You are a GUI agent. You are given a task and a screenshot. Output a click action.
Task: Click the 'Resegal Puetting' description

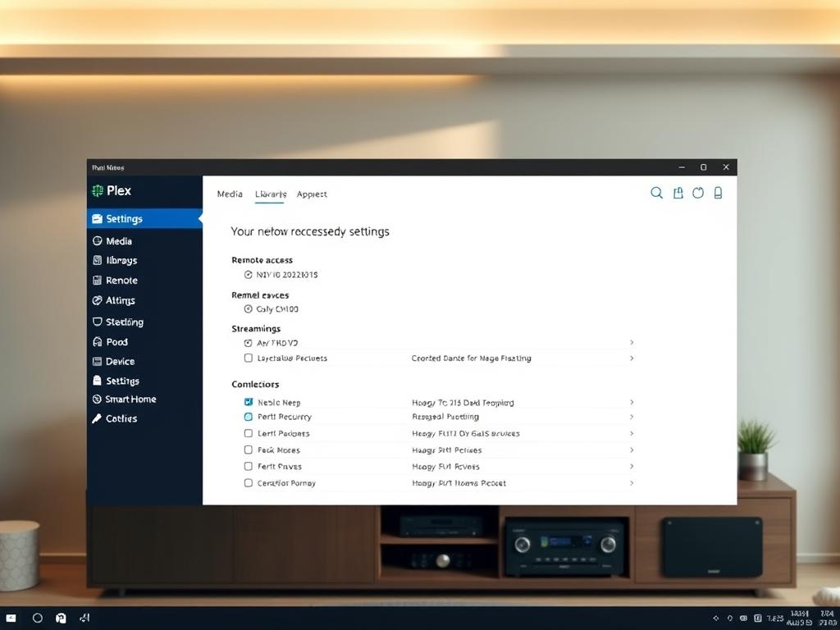445,417
